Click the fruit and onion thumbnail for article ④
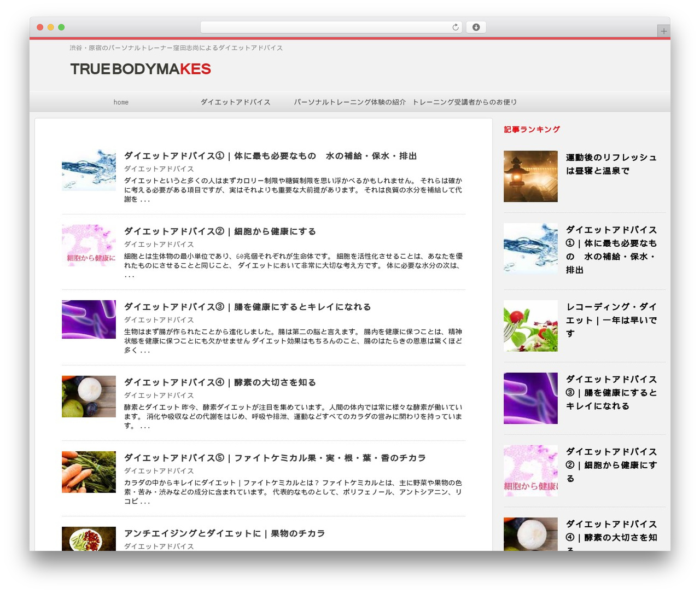 tap(89, 397)
